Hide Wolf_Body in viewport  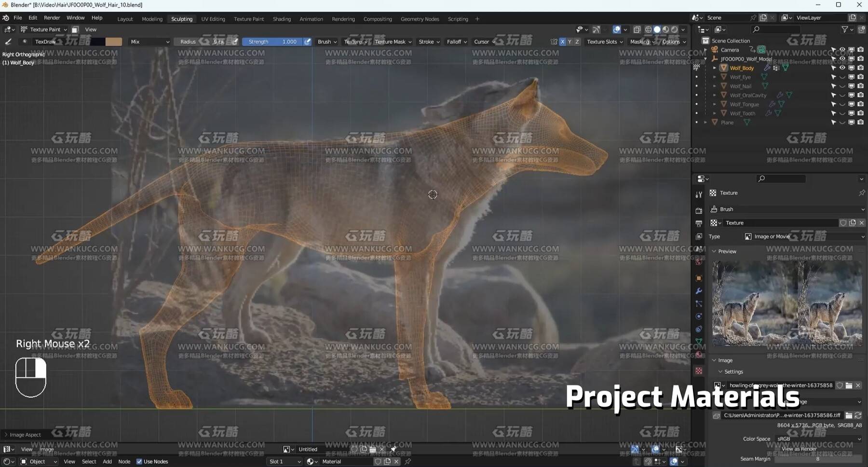(842, 68)
